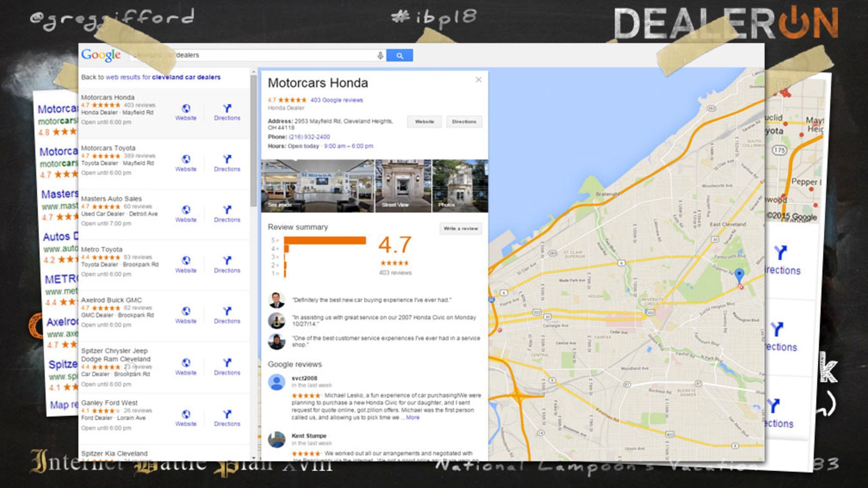Expand svct2008 review with More link
This screenshot has width=868, height=488.
tap(413, 418)
